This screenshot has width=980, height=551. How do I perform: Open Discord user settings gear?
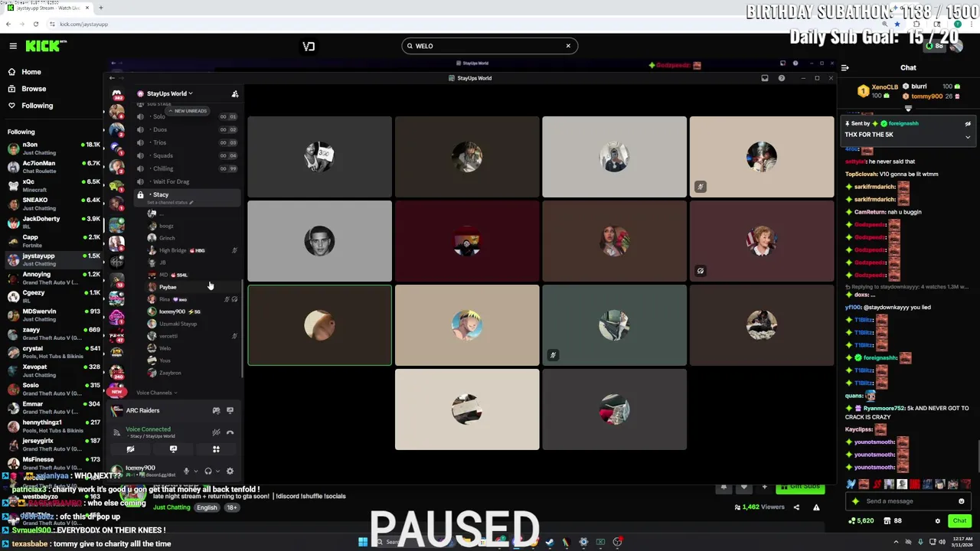230,471
